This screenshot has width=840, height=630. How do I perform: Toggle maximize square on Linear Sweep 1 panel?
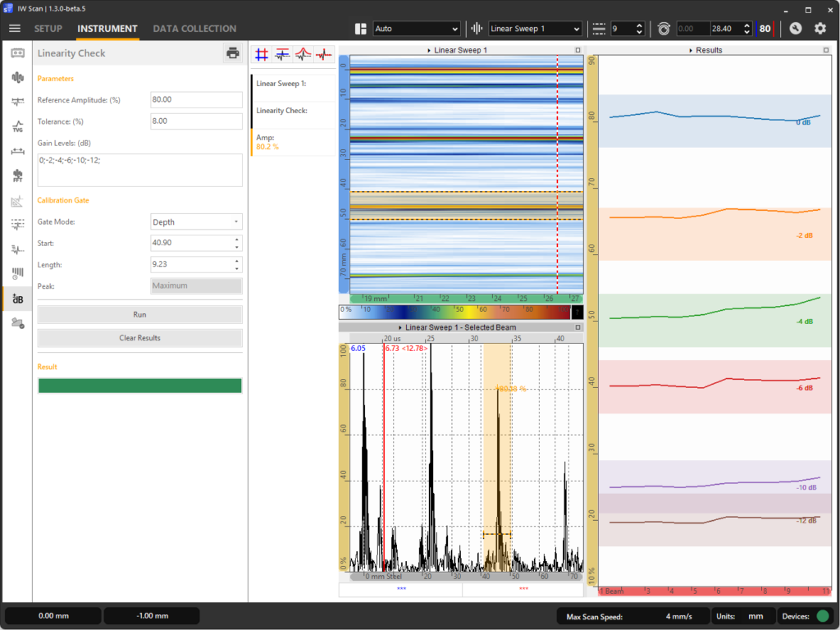577,50
